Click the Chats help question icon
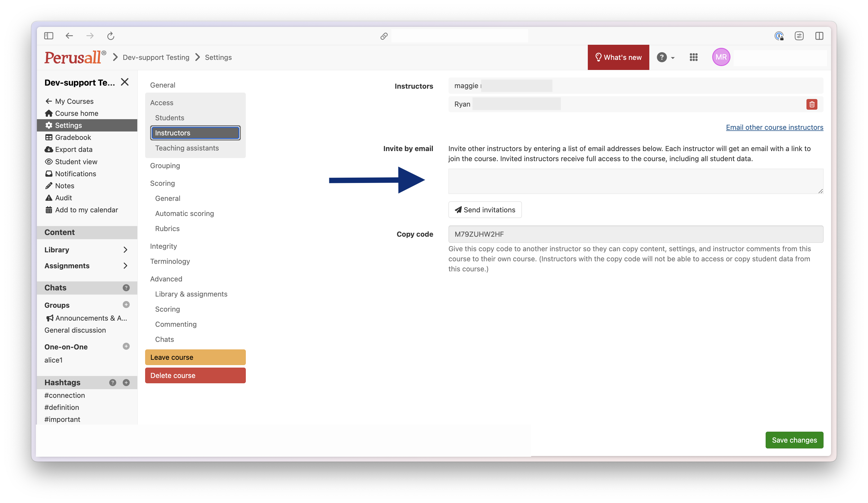Screen dimensions: 868x503 point(126,288)
